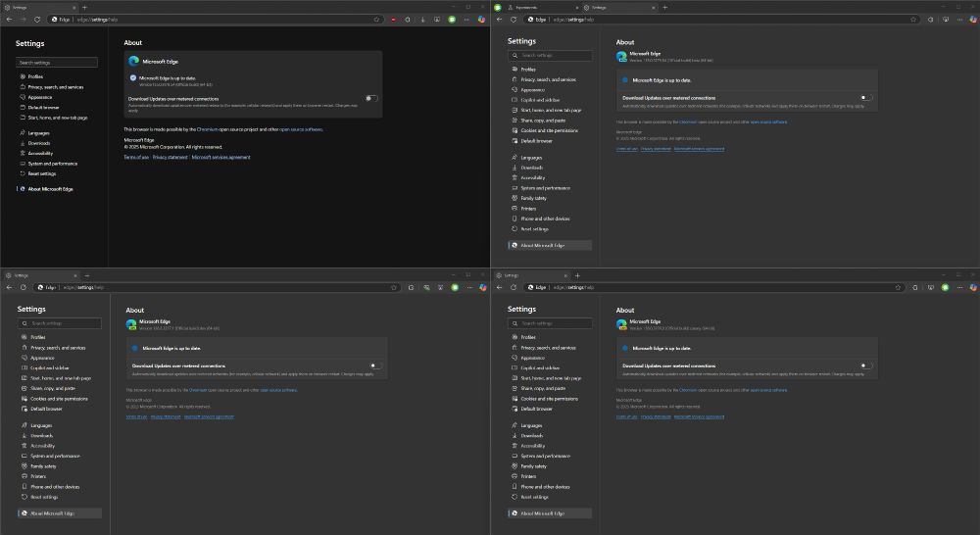Viewport: 980px width, 535px height.
Task: Click favorite star in top-right window address bar
Action: pyautogui.click(x=913, y=20)
